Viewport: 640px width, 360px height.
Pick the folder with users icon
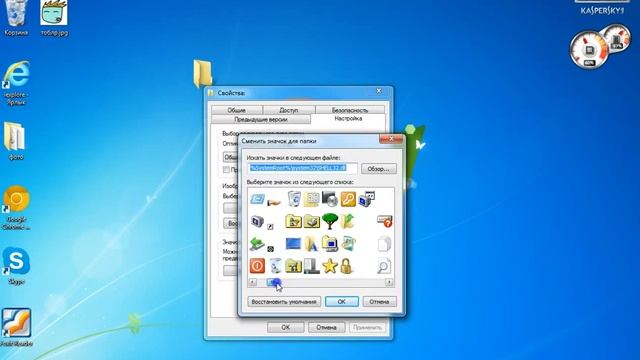point(293,221)
